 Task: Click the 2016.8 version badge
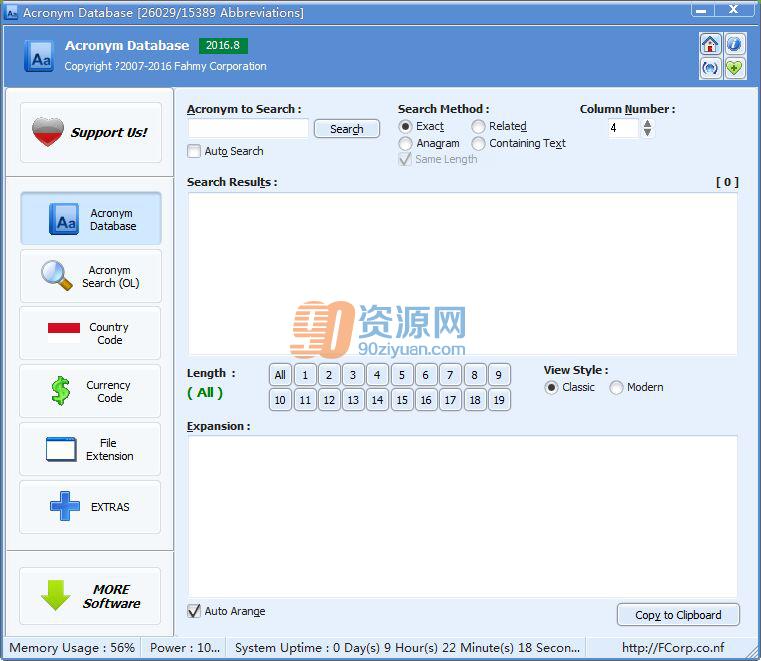click(x=223, y=46)
